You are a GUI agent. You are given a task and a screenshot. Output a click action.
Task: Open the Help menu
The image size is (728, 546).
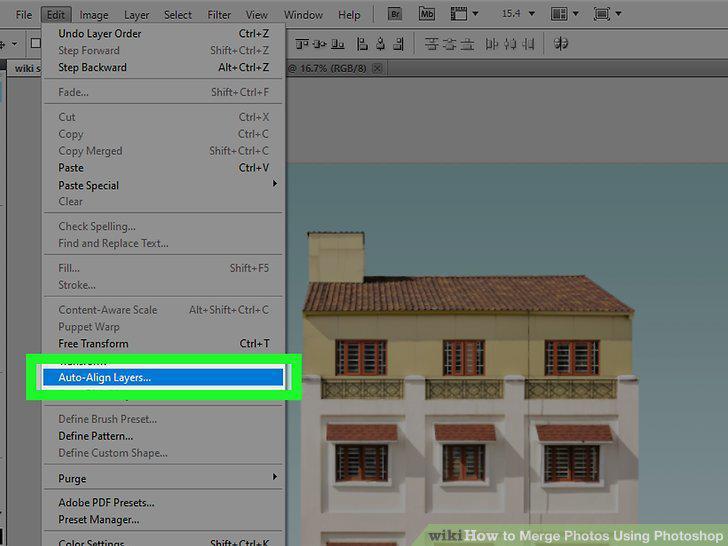[349, 15]
